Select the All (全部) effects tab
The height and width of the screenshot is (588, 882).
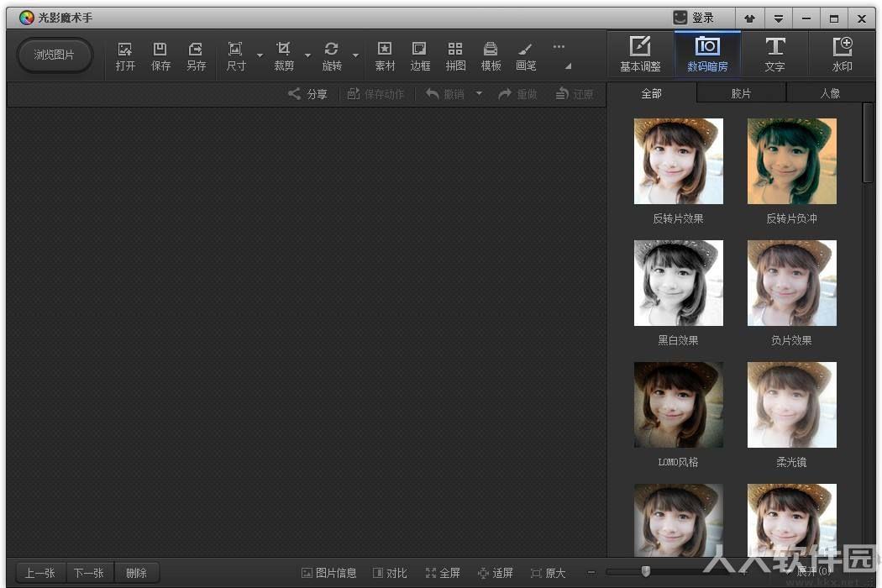pos(651,93)
